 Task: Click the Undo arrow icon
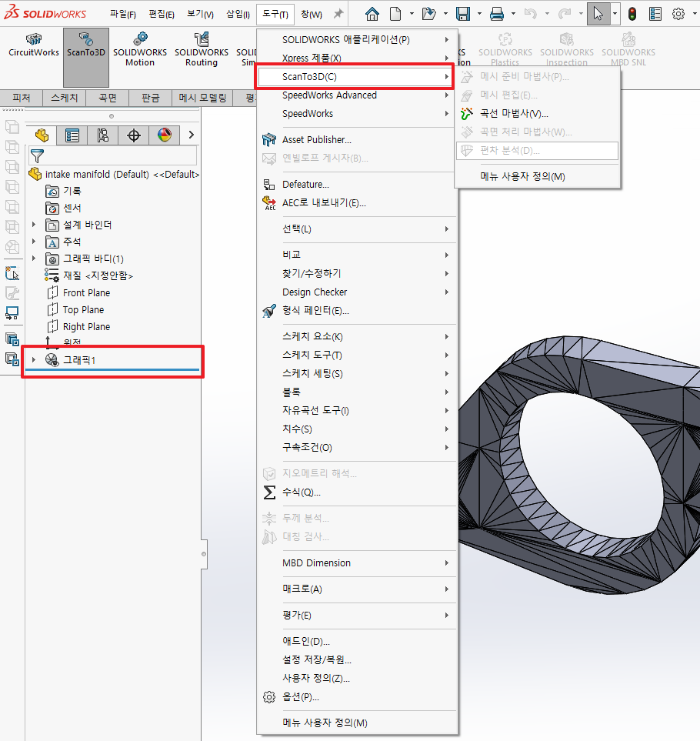pos(531,14)
